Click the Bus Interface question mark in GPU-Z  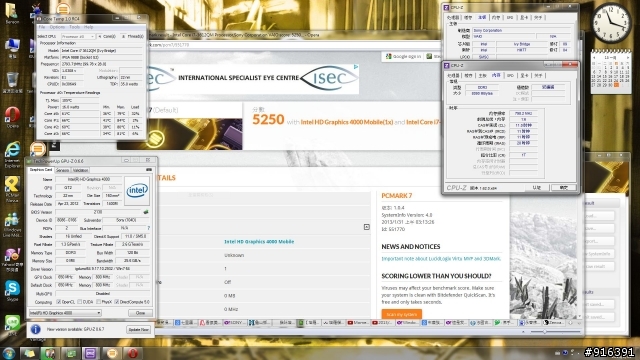tap(149, 228)
